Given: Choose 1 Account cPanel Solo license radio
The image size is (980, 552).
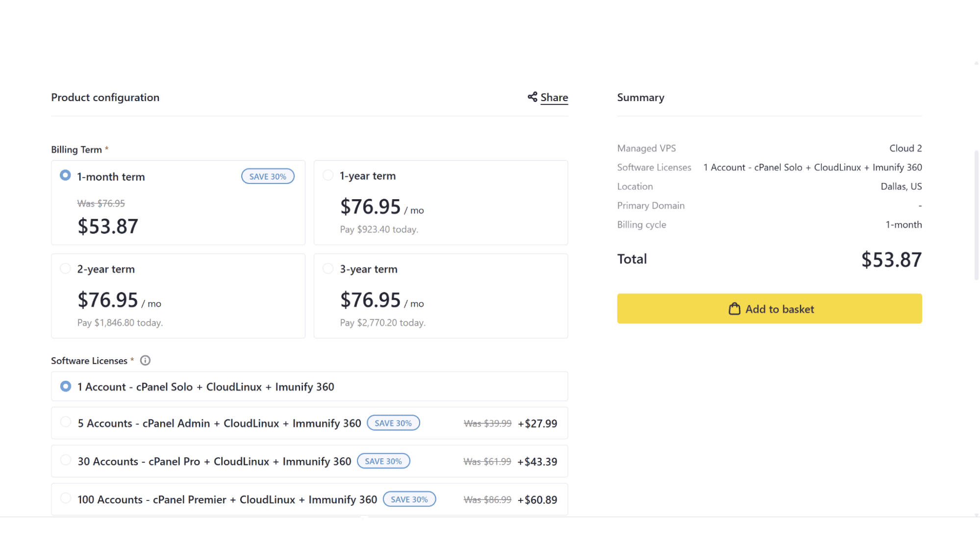Looking at the screenshot, I should tap(65, 386).
